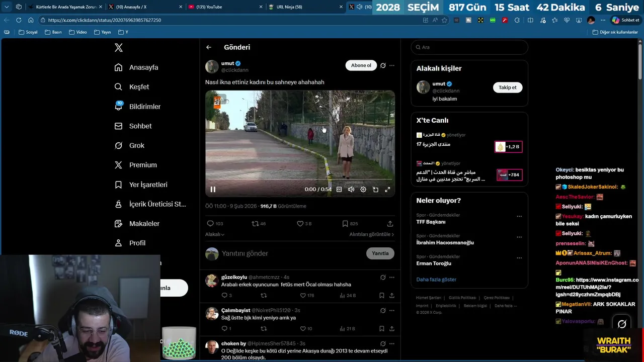
Task: Like the post with 3 B likes
Action: click(304, 224)
